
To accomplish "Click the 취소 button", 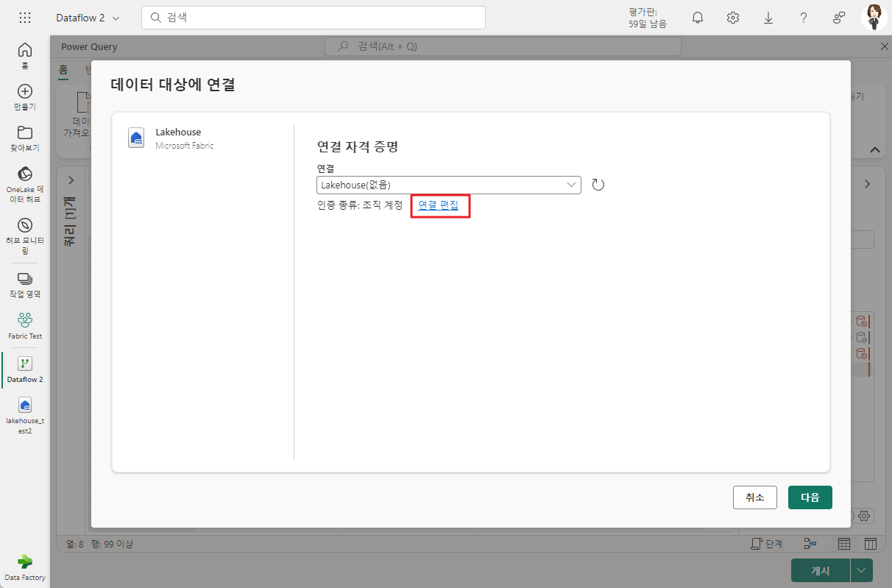I will (x=755, y=497).
